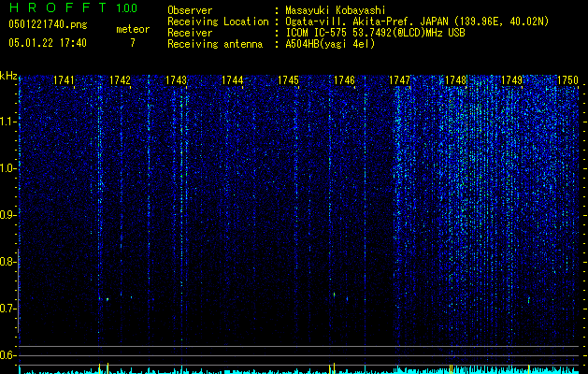588x374 pixels.
Task: Click the 1745 time marker
Action: (288, 80)
